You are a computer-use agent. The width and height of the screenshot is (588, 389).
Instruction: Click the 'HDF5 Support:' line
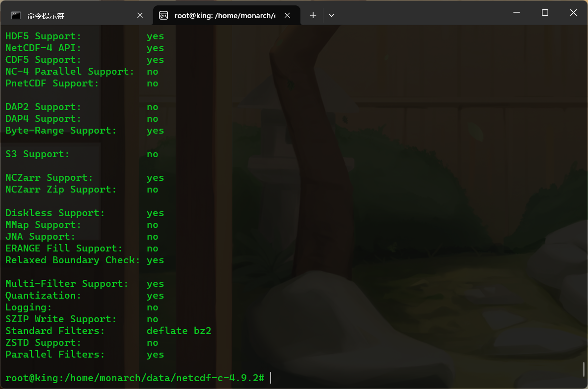click(85, 36)
